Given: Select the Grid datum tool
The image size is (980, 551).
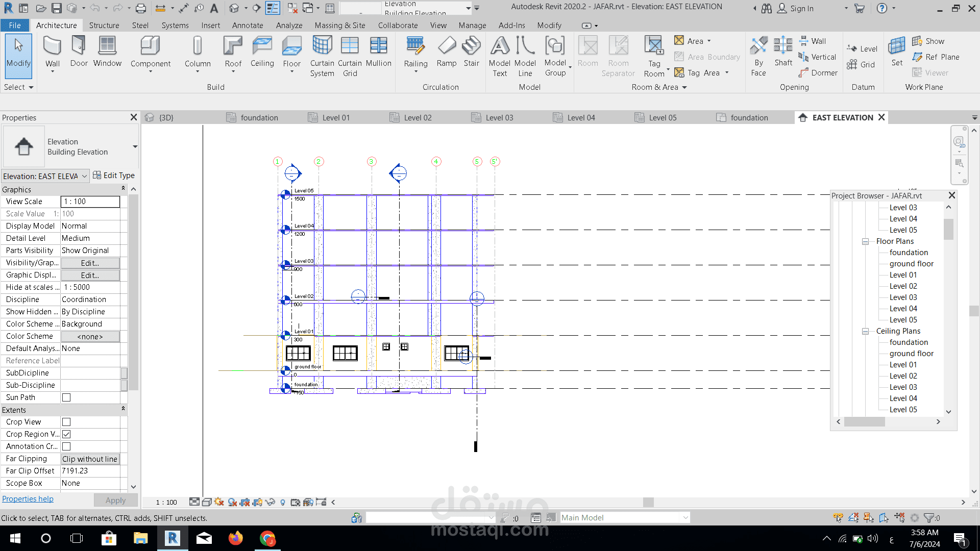Looking at the screenshot, I should [861, 64].
